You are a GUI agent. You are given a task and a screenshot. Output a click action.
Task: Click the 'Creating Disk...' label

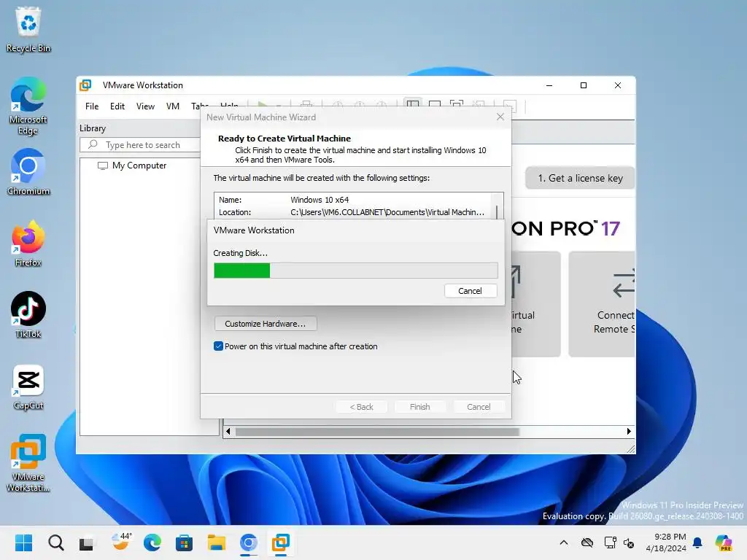coord(240,253)
